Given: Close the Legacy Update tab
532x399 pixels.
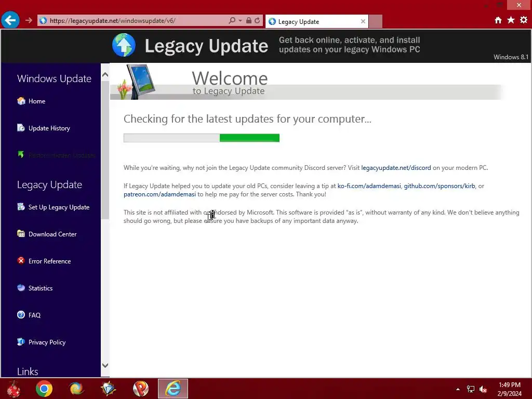Looking at the screenshot, I should [363, 21].
